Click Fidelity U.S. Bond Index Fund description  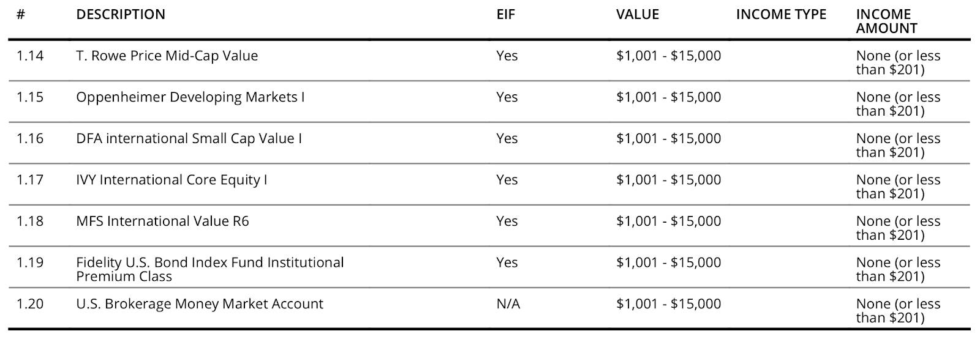210,269
